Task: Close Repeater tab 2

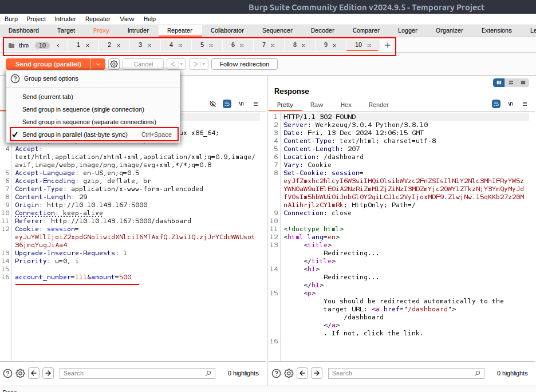Action: click(119, 45)
